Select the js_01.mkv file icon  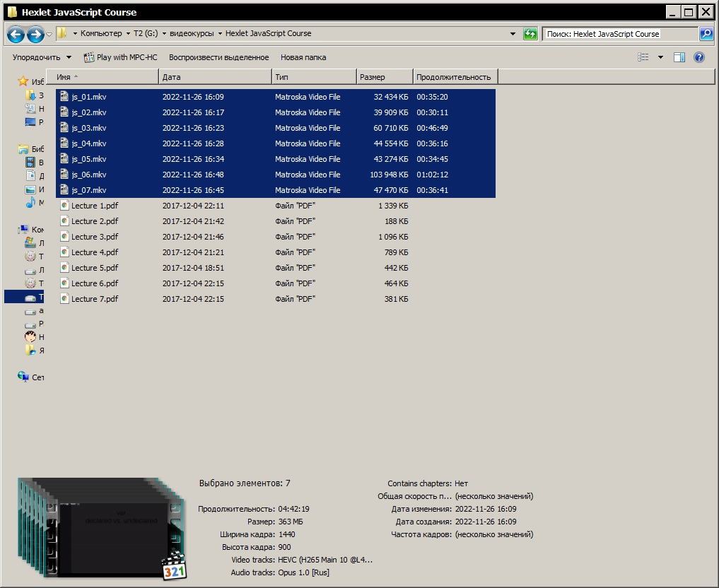pyautogui.click(x=64, y=96)
